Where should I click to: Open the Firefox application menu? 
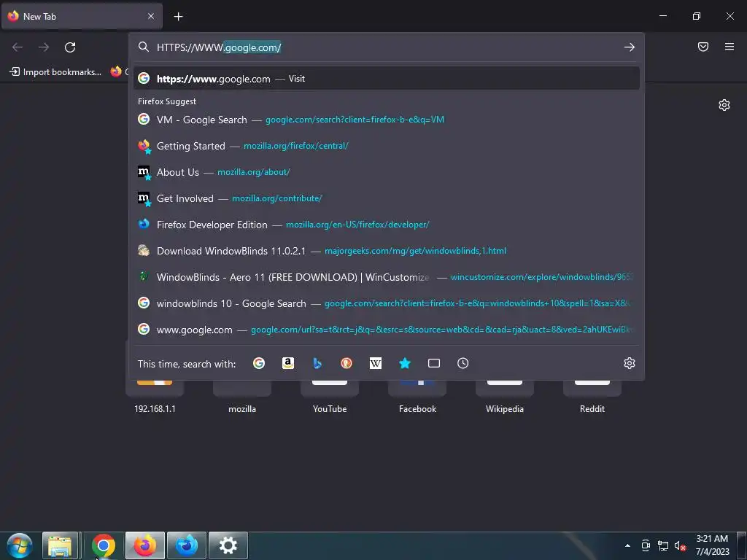(x=729, y=47)
